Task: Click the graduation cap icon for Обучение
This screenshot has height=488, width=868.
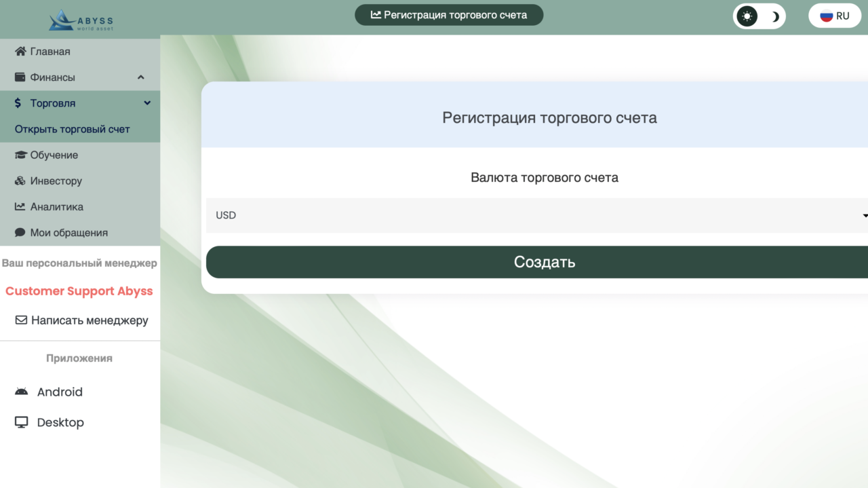Action: coord(20,155)
